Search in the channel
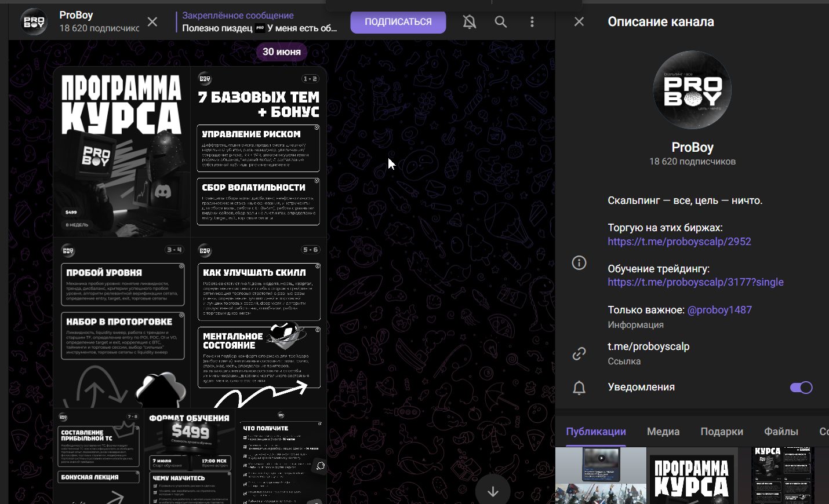The image size is (829, 504). point(501,22)
